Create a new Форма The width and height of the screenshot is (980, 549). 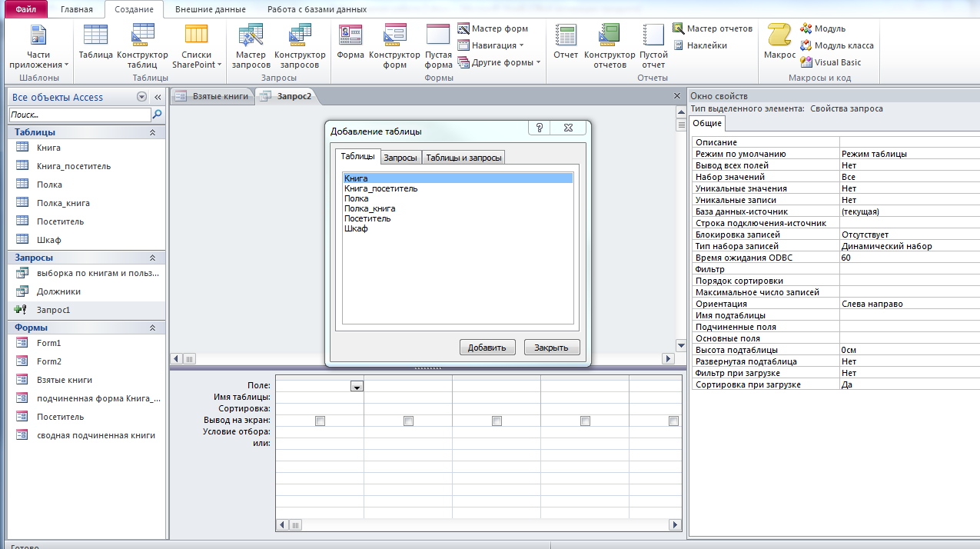point(350,42)
